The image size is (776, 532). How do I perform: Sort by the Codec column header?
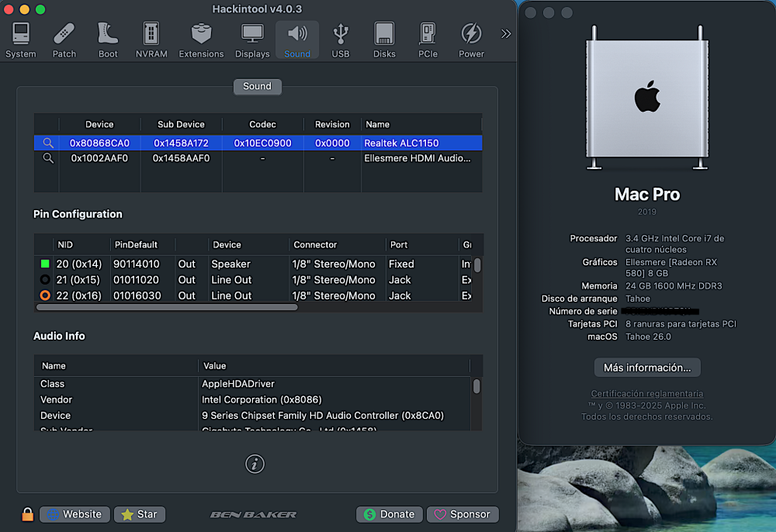[x=262, y=124]
